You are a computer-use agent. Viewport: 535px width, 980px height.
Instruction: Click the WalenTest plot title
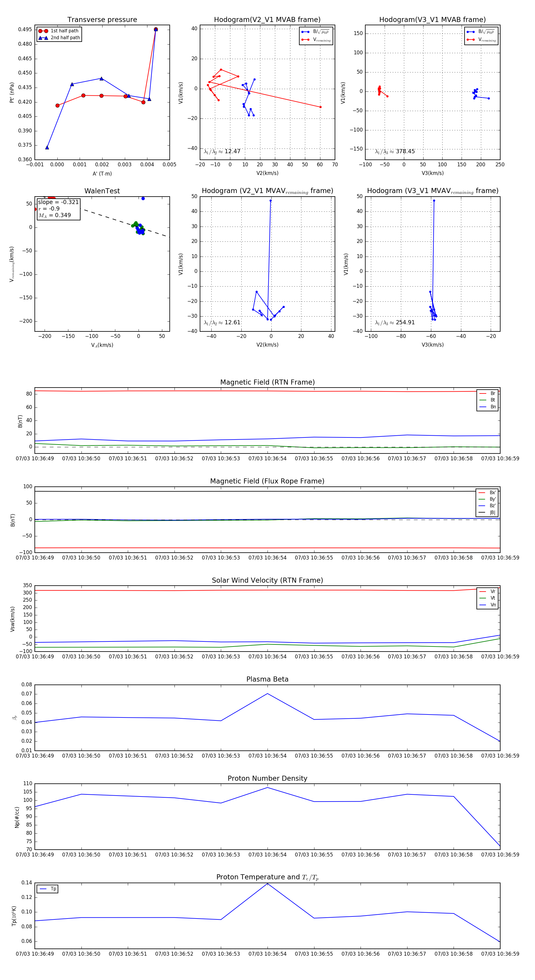coord(102,191)
